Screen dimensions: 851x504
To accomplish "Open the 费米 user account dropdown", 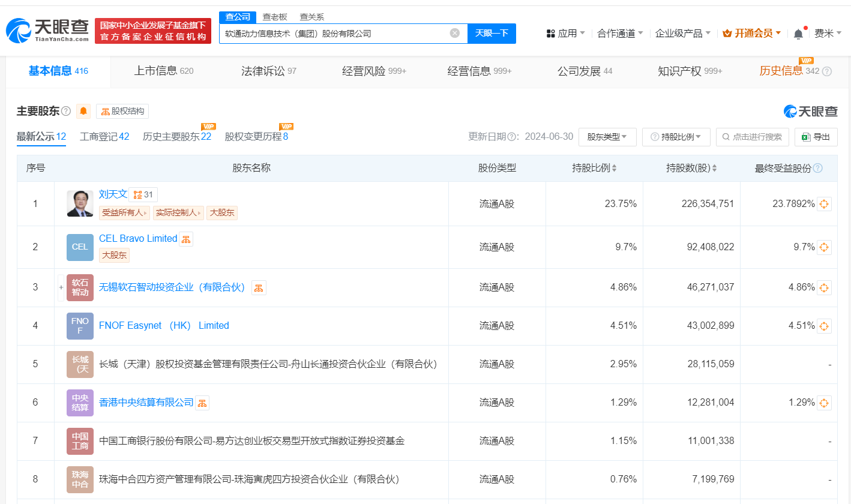I will pos(828,34).
